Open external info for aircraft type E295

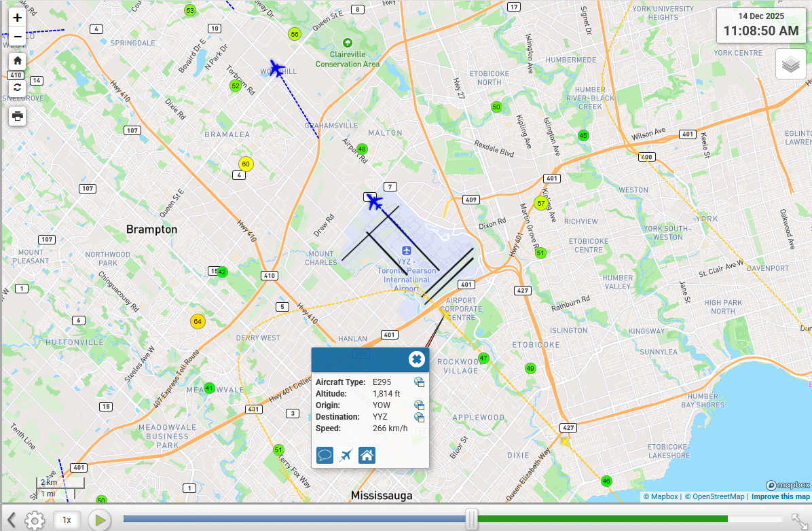419,382
